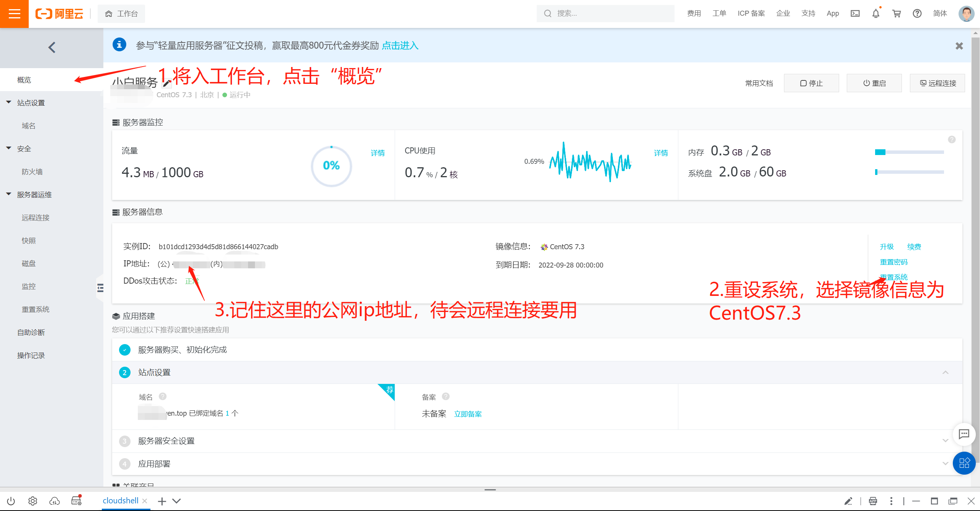
Task: Expand the 服务器安全设置 step
Action: coord(945,441)
